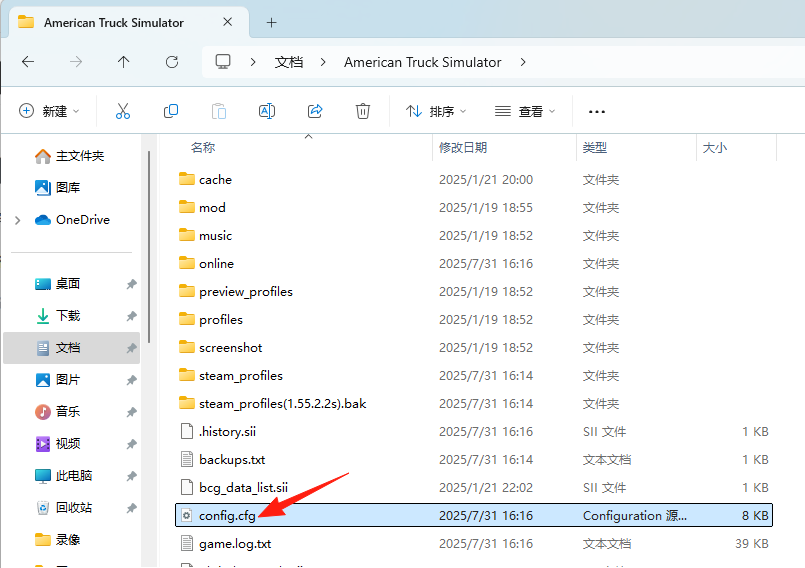Open the 查看 view dropdown

click(x=525, y=111)
